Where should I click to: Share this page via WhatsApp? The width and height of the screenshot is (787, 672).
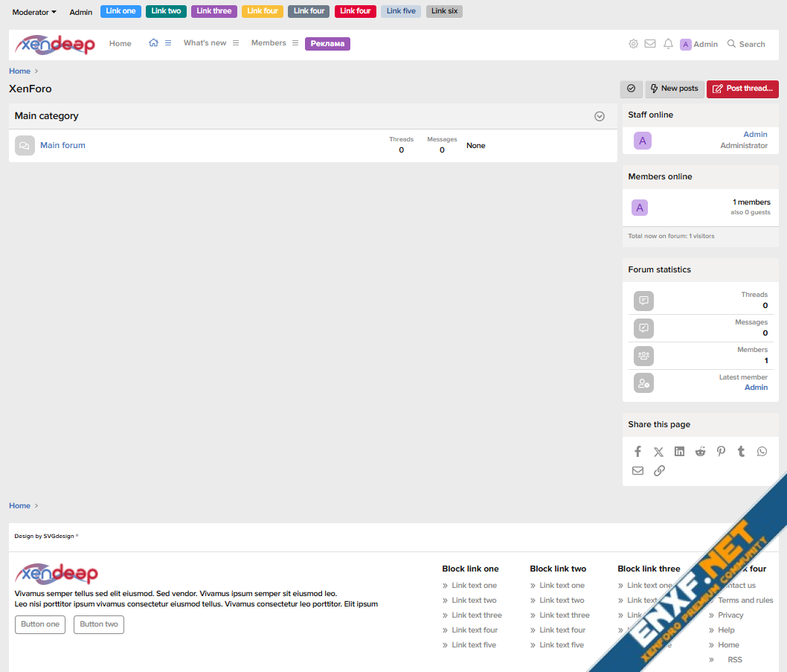pyautogui.click(x=762, y=452)
